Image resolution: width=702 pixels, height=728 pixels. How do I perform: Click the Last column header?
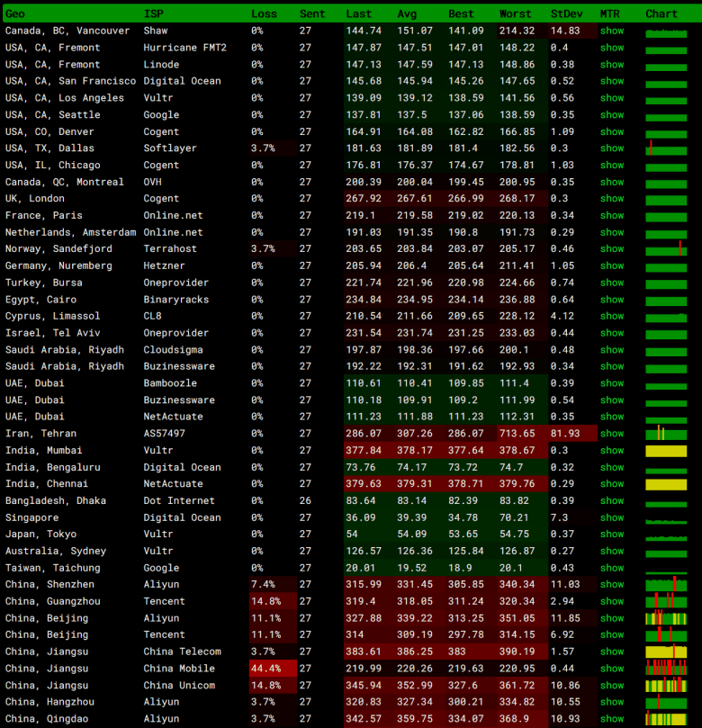click(359, 13)
